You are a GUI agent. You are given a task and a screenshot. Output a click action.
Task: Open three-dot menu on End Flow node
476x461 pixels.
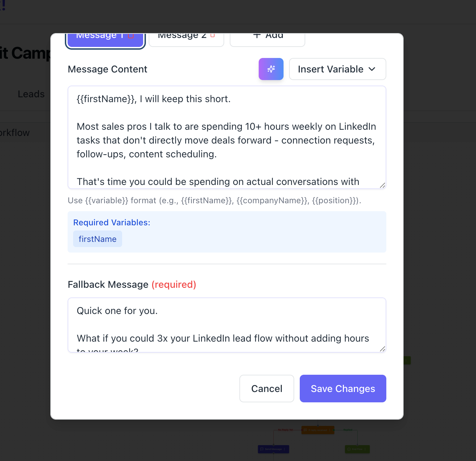[x=365, y=449]
